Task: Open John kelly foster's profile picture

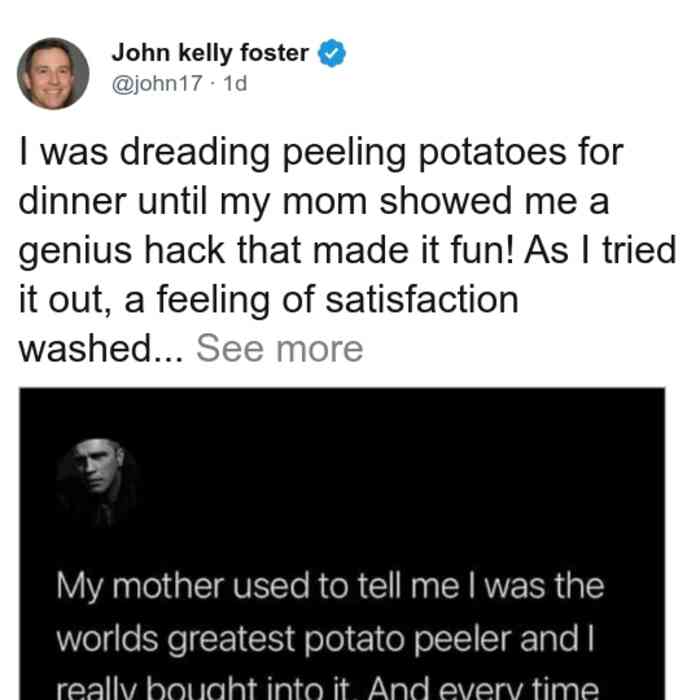Action: (x=53, y=74)
